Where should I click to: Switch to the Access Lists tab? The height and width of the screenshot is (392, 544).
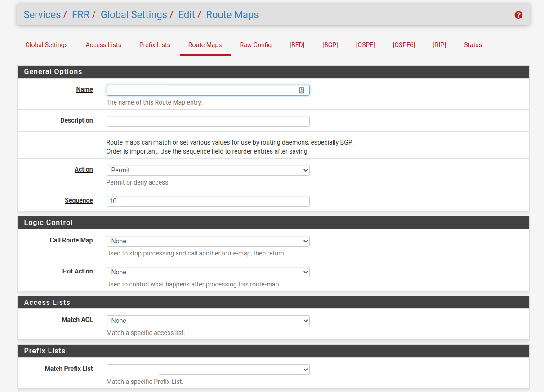click(103, 45)
